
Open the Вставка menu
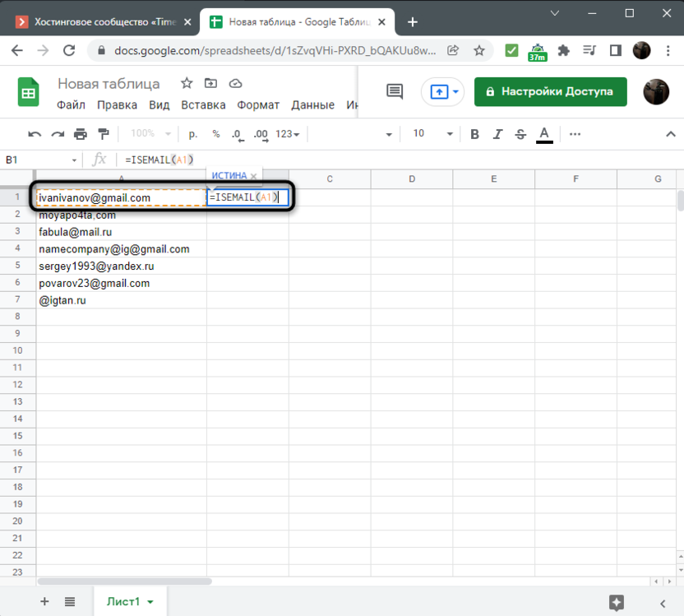point(203,105)
